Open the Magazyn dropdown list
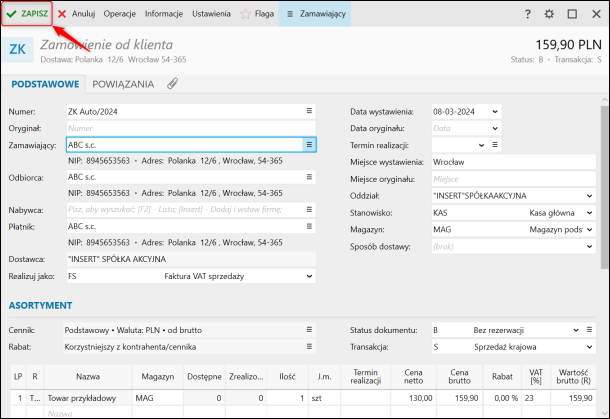 [591, 229]
